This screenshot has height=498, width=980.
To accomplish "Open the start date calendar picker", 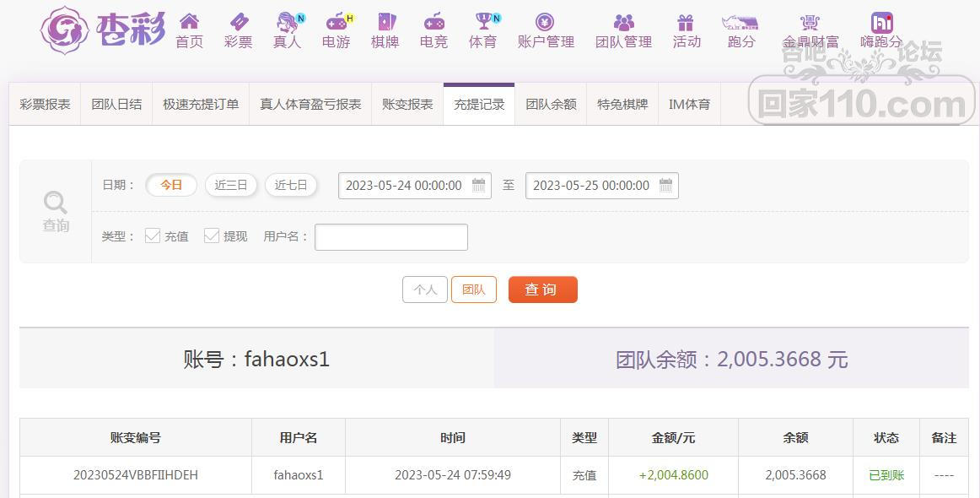I will (479, 185).
